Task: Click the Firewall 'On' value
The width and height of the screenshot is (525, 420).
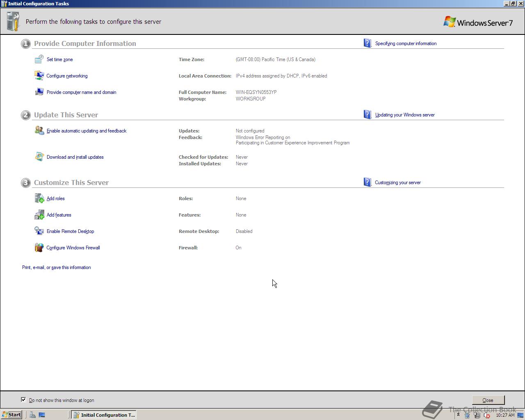Action: pos(238,248)
